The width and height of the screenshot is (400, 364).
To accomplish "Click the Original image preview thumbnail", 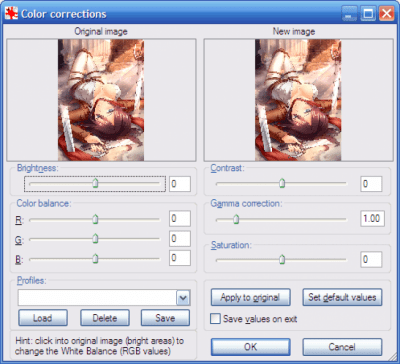I will 101,100.
